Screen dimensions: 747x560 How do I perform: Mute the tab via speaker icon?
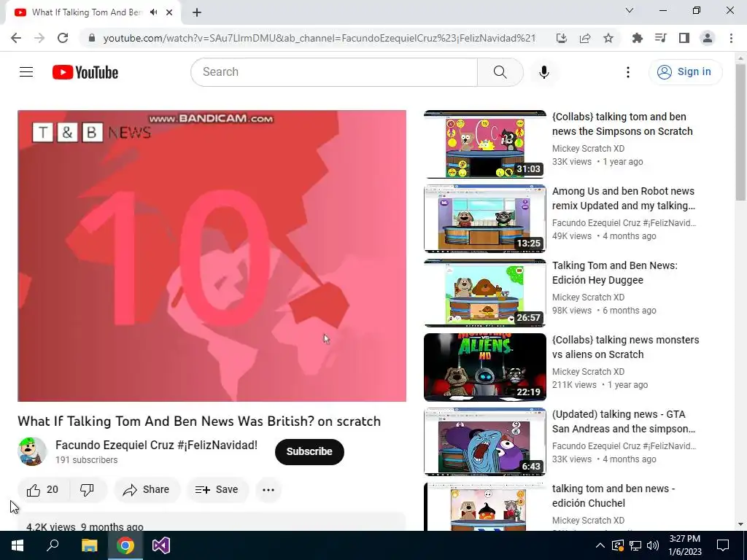tap(153, 12)
